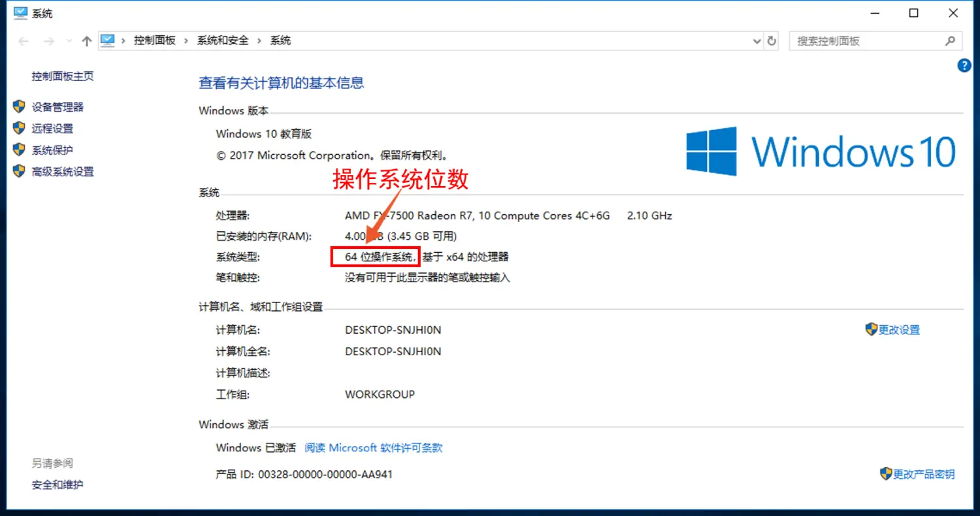Screen dimensions: 980x516
Task: Click the 计算机全名 value DESKTOP-SNJHI0N
Action: click(393, 351)
